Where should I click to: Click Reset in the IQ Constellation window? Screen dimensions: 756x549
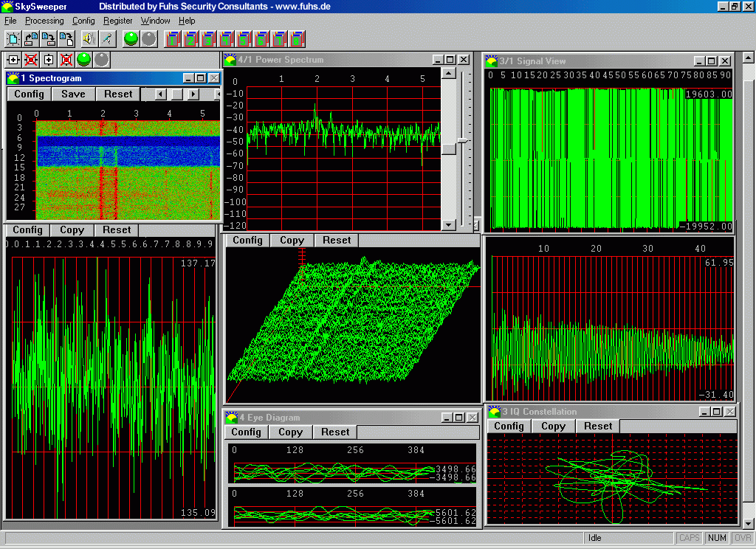click(598, 427)
